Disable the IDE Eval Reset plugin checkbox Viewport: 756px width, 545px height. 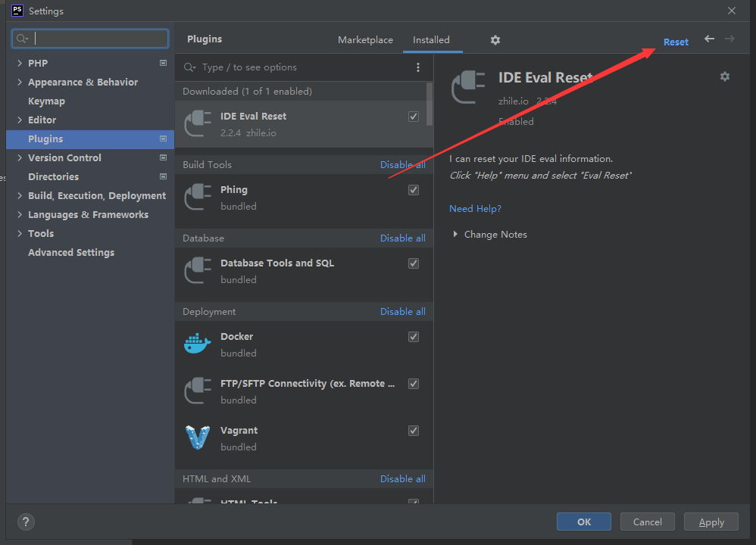[414, 117]
